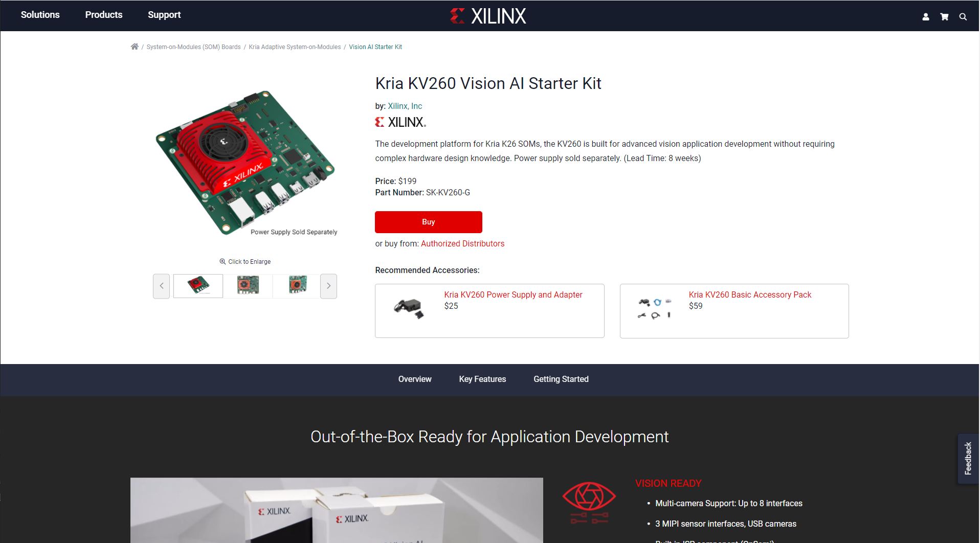The width and height of the screenshot is (980, 543).
Task: Open the Support menu
Action: pyautogui.click(x=164, y=15)
